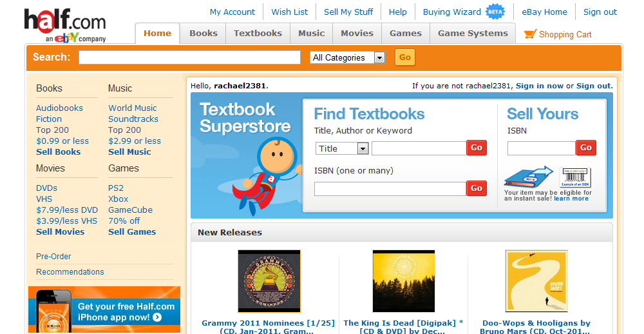Click the orange Go search button
This screenshot has height=334, width=644.
pos(405,57)
